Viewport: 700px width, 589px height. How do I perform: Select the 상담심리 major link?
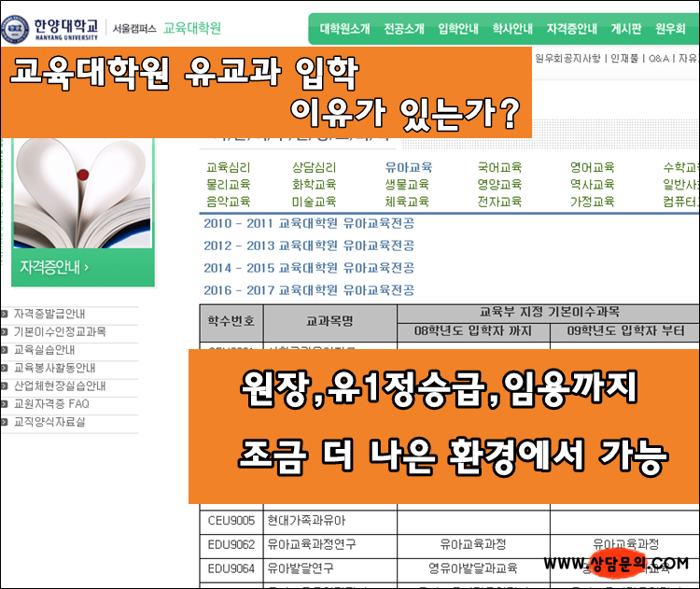pos(315,168)
